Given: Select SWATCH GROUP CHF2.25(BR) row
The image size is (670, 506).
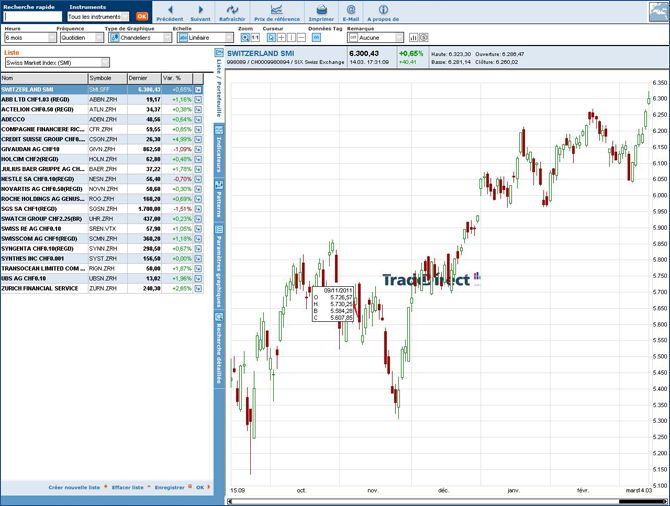Looking at the screenshot, I should 102,219.
